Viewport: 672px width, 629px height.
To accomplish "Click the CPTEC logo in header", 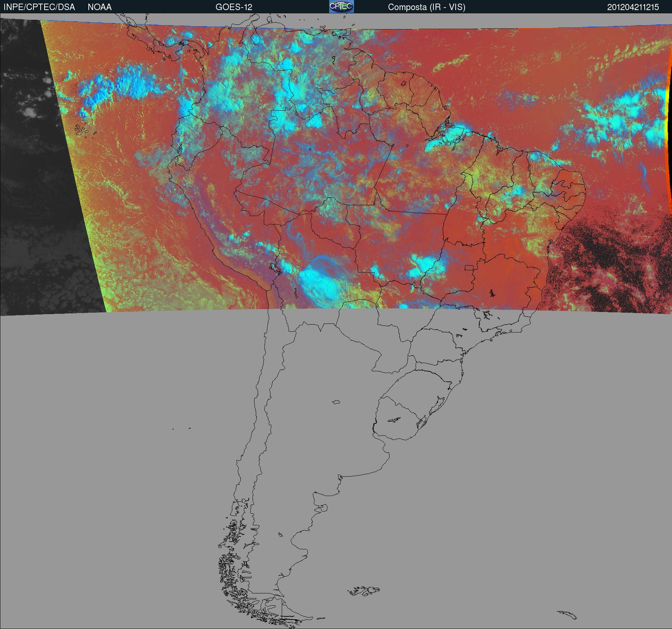I will click(341, 6).
